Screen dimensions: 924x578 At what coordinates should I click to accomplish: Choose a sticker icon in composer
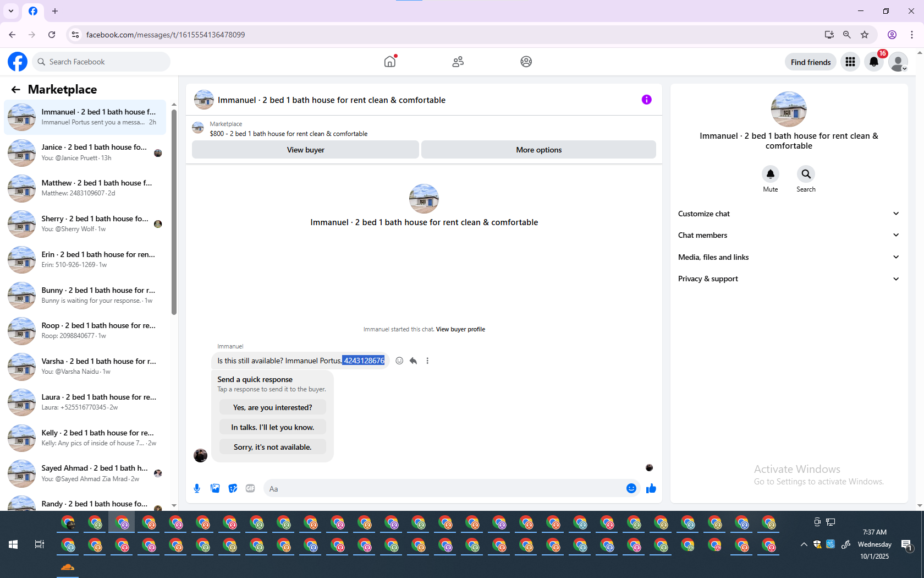233,488
